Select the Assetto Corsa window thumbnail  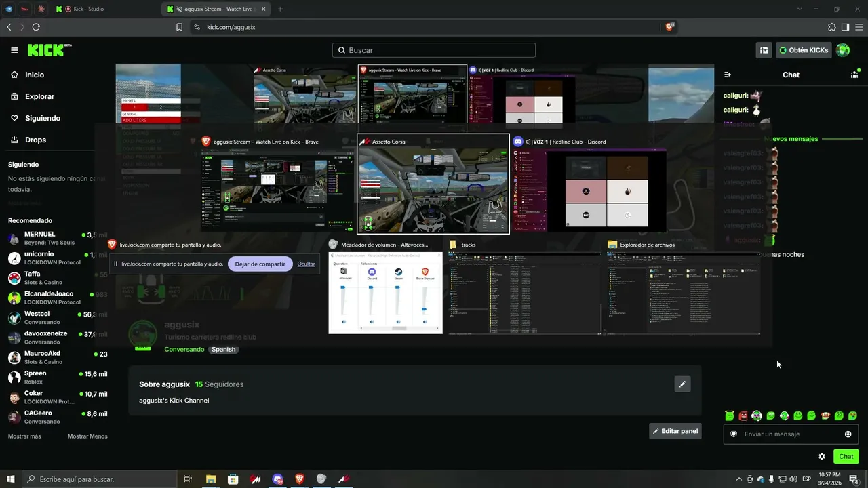[x=433, y=184]
